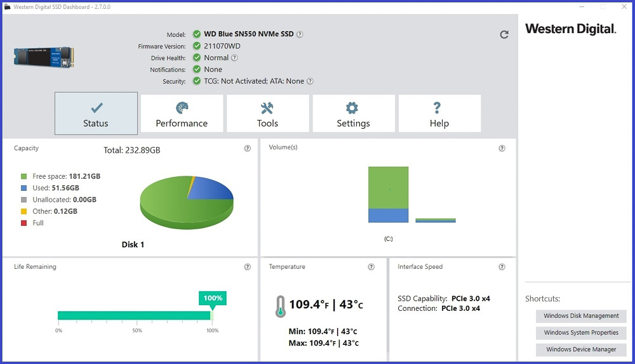Viewport: 635px width, 364px height.
Task: Click the 'Free space: 181.21GB' text
Action: tap(67, 176)
